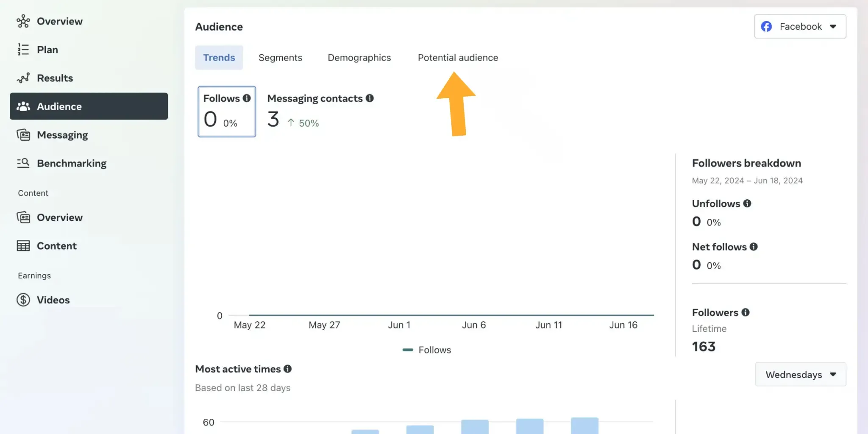Toggle the Follows legend color marker
The image size is (868, 434).
(408, 350)
